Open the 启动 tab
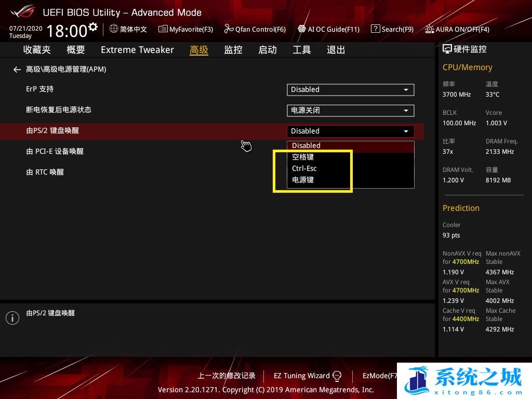 268,50
